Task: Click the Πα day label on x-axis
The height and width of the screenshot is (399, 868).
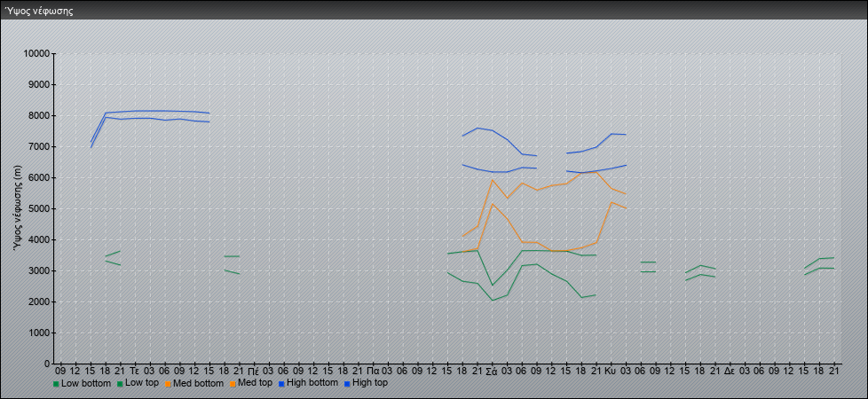Action: point(373,371)
